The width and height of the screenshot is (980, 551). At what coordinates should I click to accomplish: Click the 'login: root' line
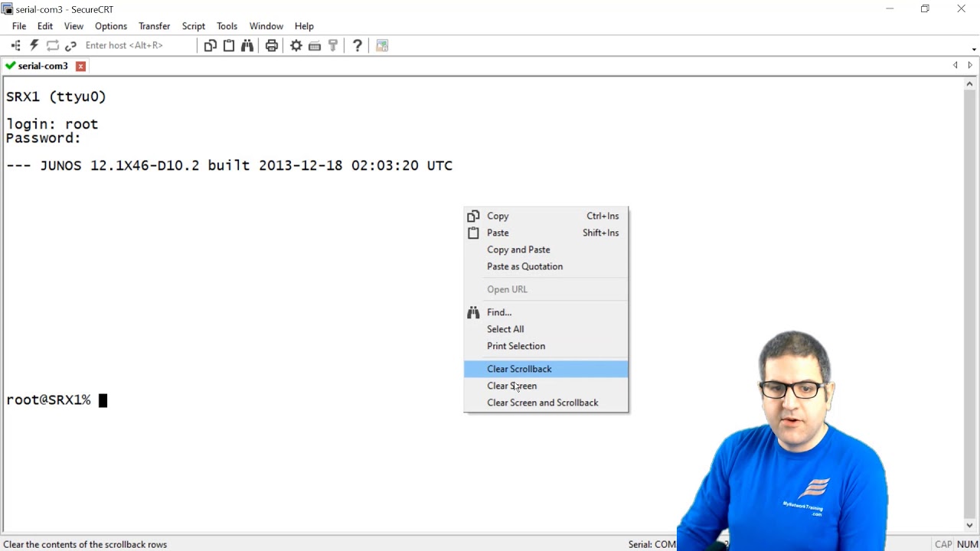52,124
